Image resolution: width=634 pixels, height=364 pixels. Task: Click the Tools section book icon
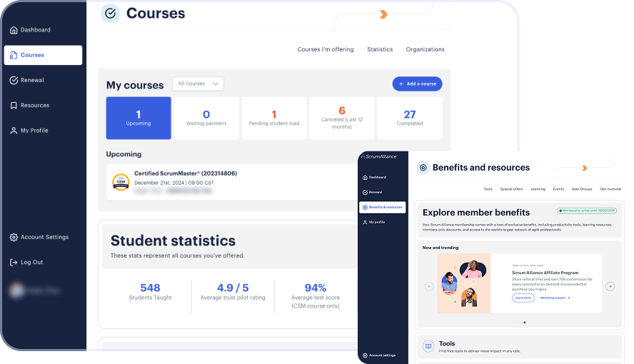click(x=428, y=346)
